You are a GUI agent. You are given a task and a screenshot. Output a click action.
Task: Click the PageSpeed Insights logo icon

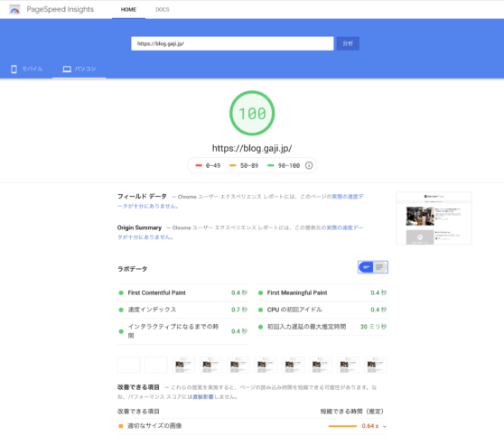point(14,10)
